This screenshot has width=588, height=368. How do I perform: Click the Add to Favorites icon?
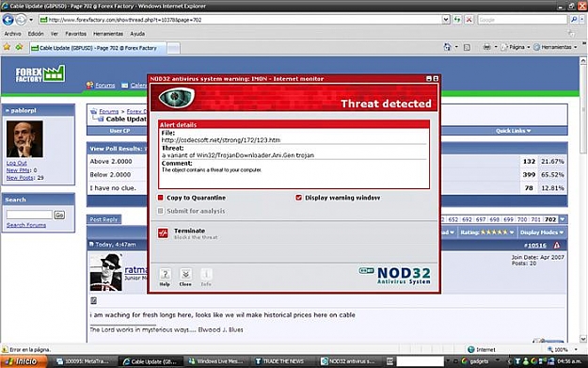pyautogui.click(x=19, y=47)
